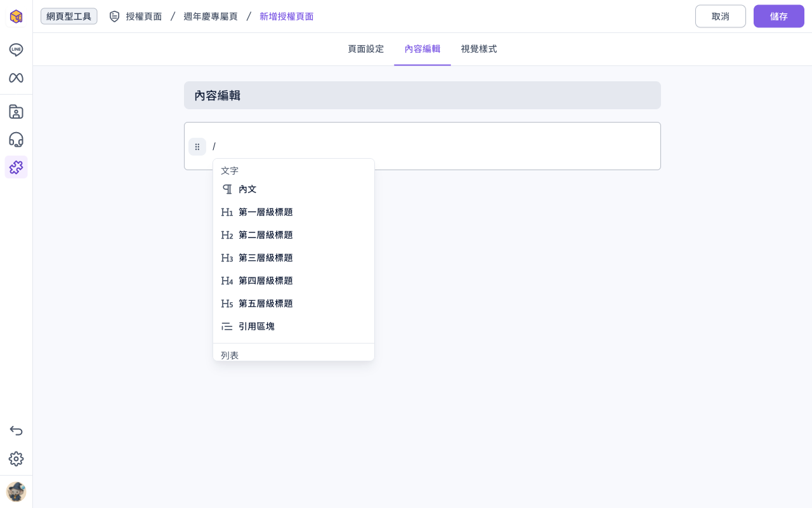The width and height of the screenshot is (812, 508).
Task: Click the 文字 section label in the menu
Action: [230, 171]
